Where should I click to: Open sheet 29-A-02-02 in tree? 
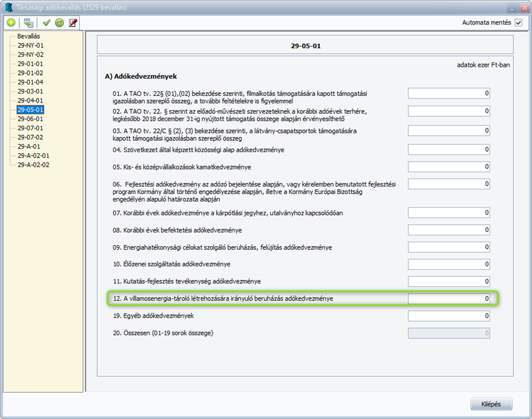[x=33, y=164]
